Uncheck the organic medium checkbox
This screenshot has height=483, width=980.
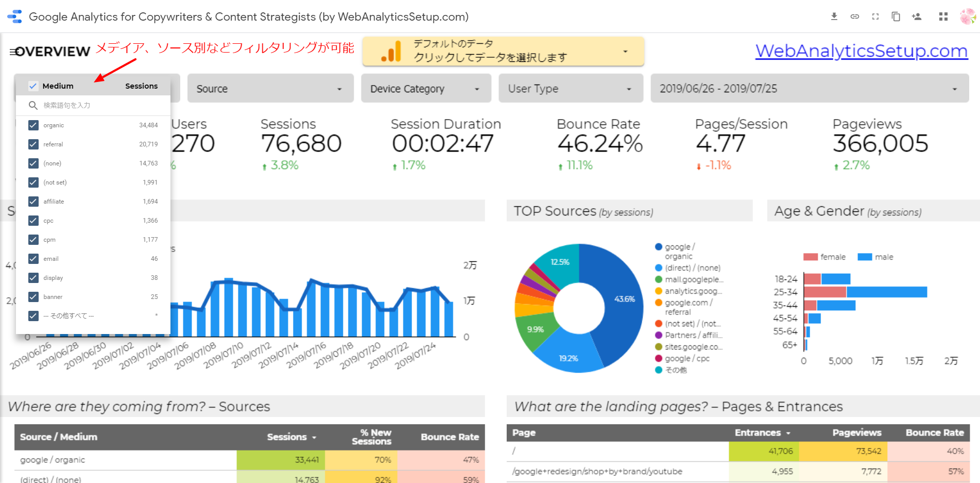tap(33, 125)
